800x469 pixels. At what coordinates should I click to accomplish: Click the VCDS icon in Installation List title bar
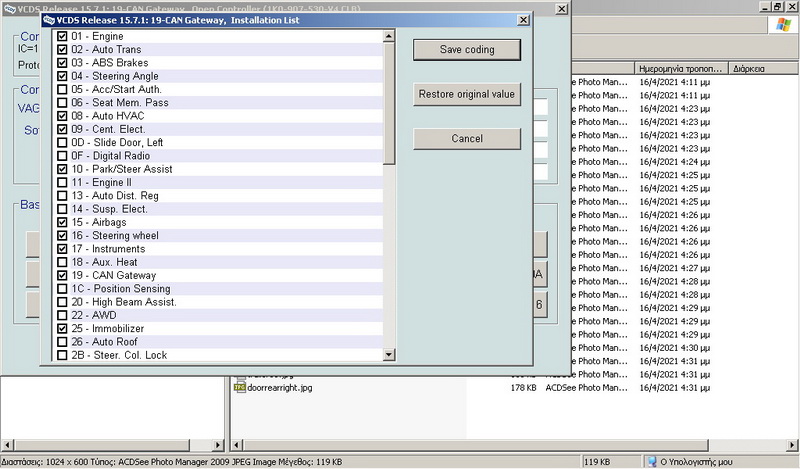49,20
